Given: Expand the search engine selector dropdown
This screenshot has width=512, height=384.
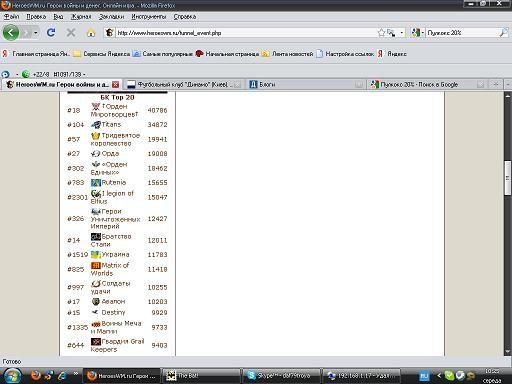Looking at the screenshot, I should (418, 33).
